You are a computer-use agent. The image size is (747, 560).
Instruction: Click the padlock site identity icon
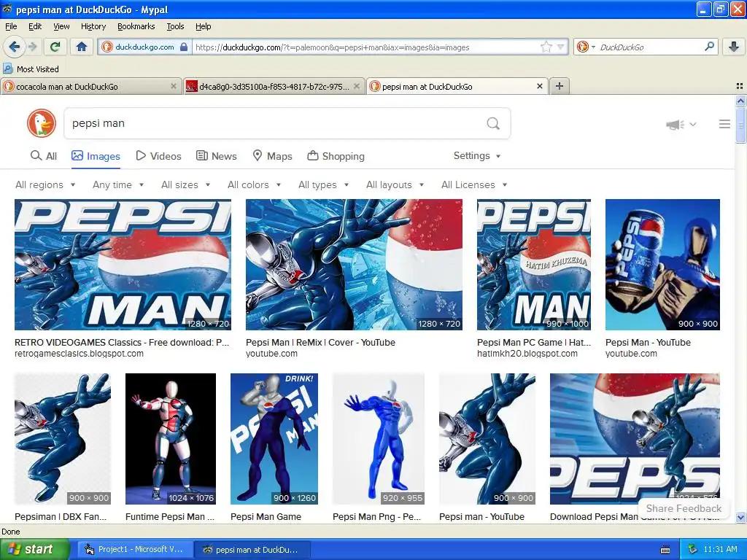point(184,47)
